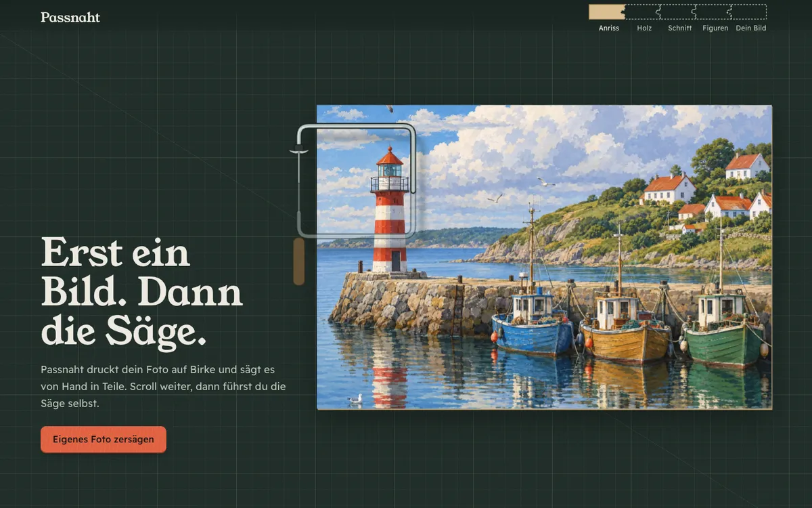Click the fretsaw frame icon over the lighthouse
The height and width of the screenshot is (508, 812).
coord(356,181)
